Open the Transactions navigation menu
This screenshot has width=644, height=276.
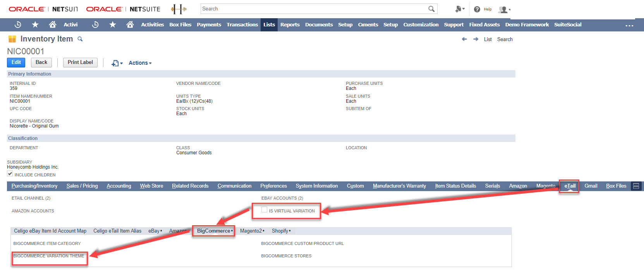click(242, 24)
